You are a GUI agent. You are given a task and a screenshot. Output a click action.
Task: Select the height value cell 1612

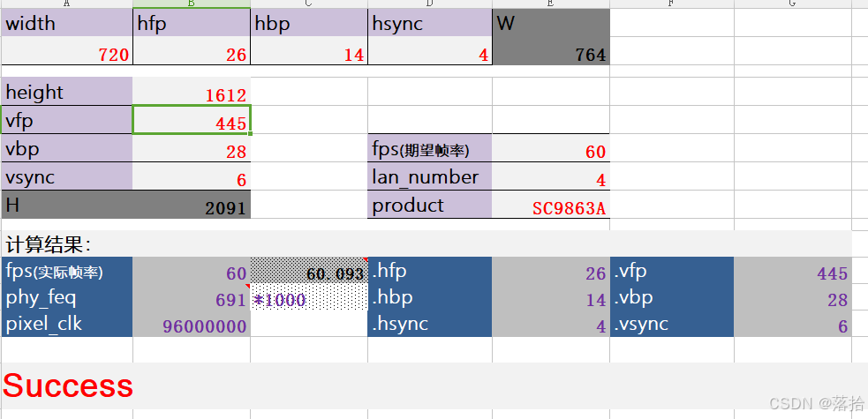(x=192, y=93)
